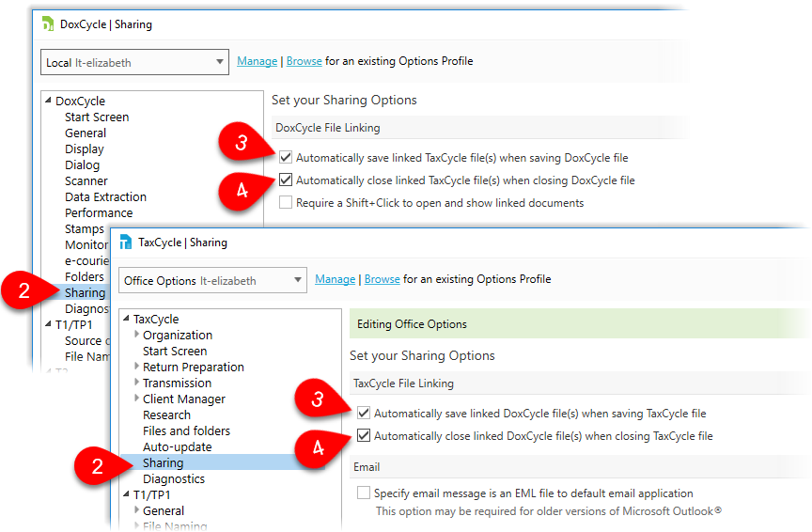Click Browse link in TaxCycle window

[x=383, y=279]
